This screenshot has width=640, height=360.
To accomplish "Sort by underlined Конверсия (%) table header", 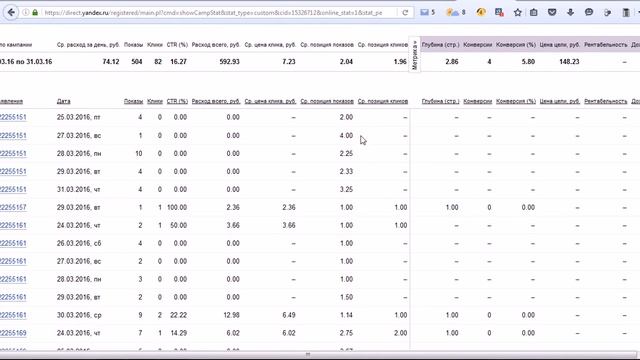I will coord(516,101).
